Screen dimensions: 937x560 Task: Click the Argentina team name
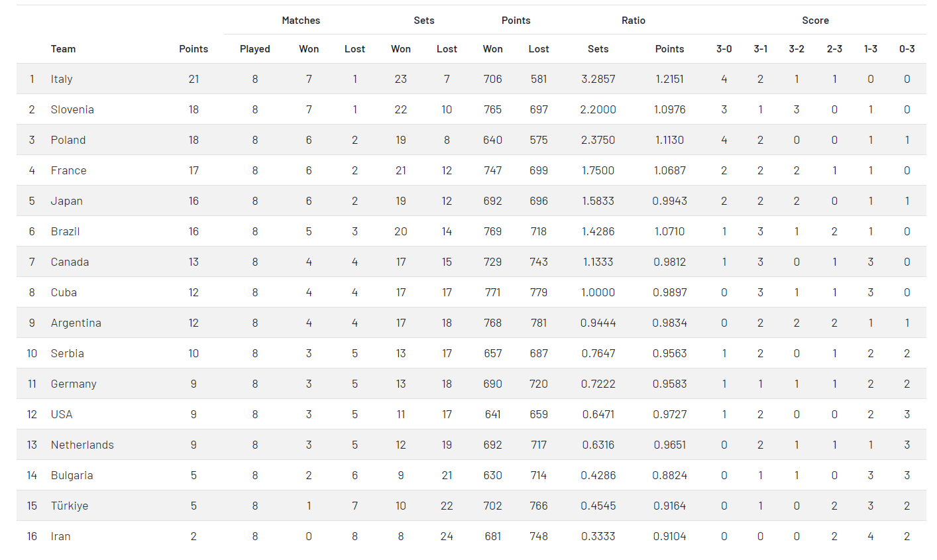tap(76, 323)
